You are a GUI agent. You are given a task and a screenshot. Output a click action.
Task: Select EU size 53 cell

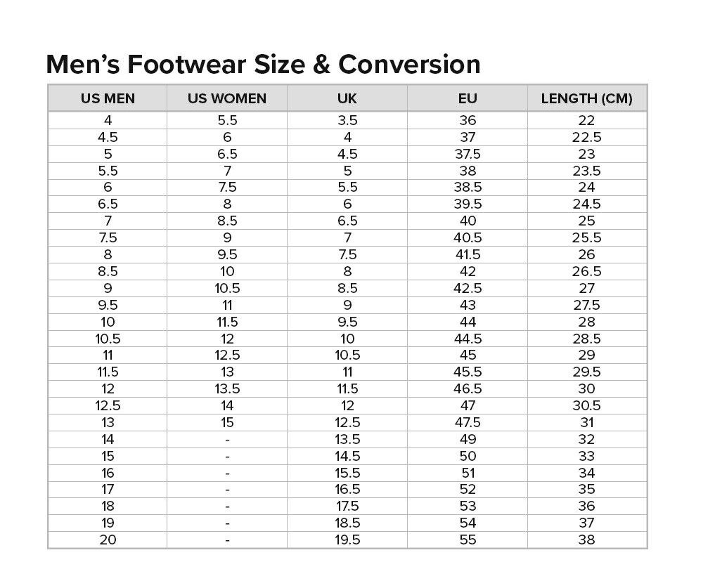pyautogui.click(x=468, y=506)
